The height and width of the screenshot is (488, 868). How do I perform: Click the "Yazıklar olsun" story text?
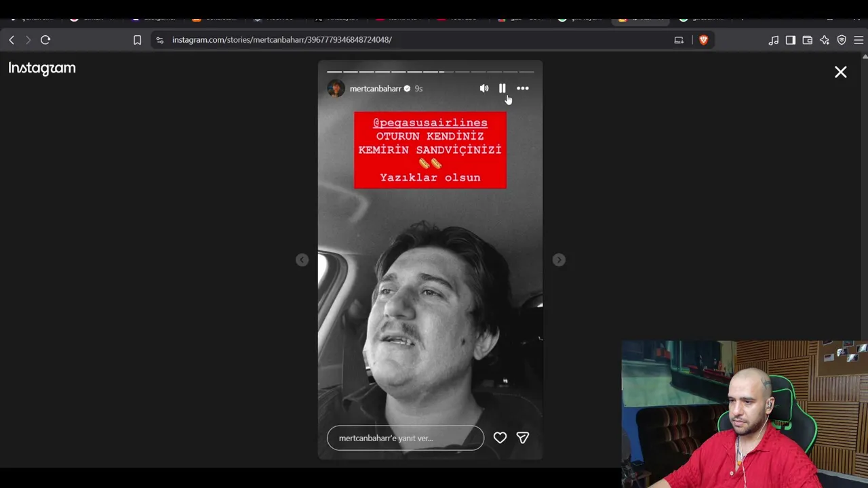430,178
